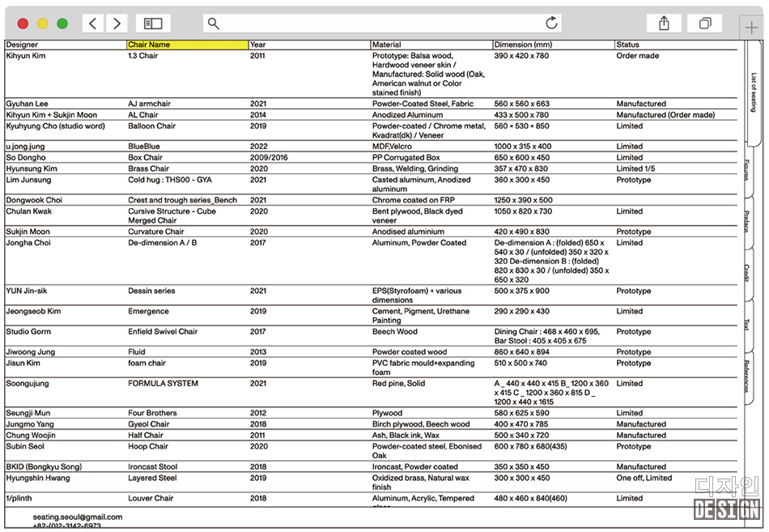769x532 pixels.
Task: Sort by the Status column header
Action: tap(628, 45)
